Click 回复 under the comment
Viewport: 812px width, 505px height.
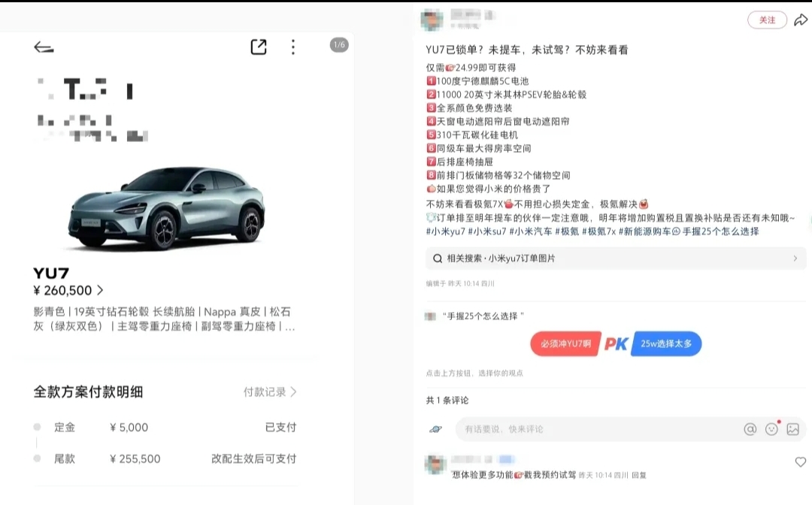[639, 475]
